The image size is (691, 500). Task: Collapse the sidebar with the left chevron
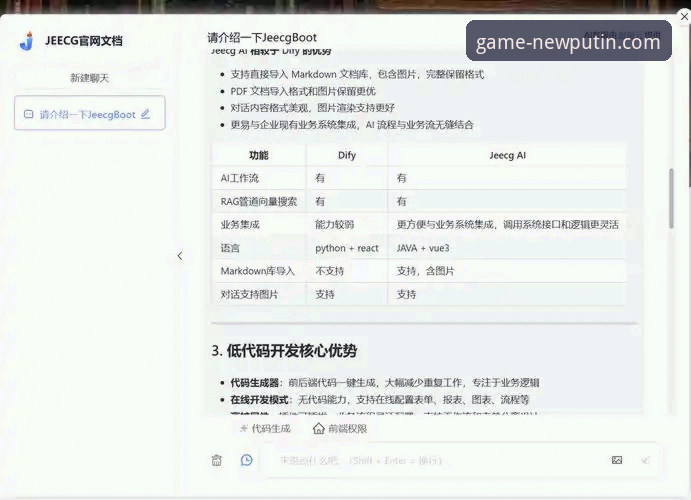[x=180, y=256]
